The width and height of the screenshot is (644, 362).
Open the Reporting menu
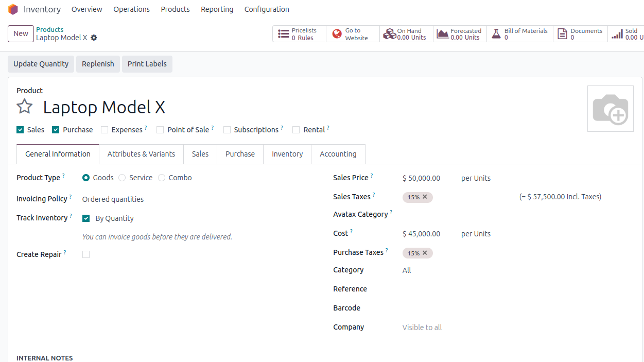click(x=217, y=9)
